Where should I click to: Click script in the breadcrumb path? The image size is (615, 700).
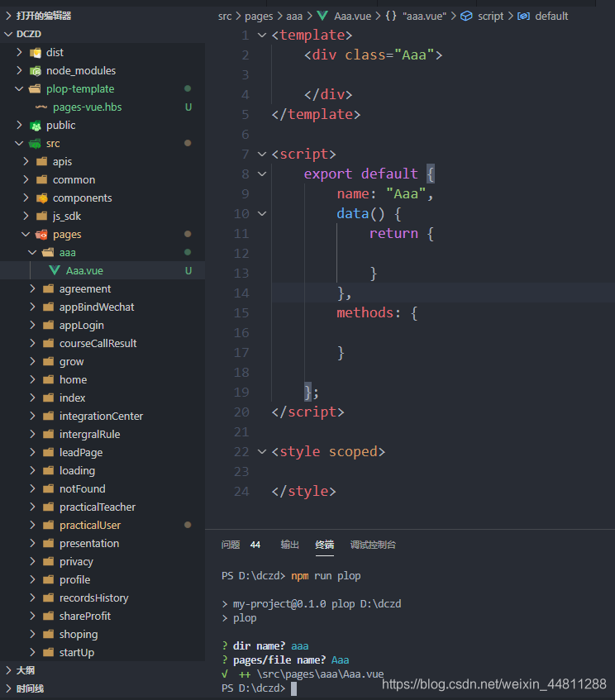click(x=490, y=17)
